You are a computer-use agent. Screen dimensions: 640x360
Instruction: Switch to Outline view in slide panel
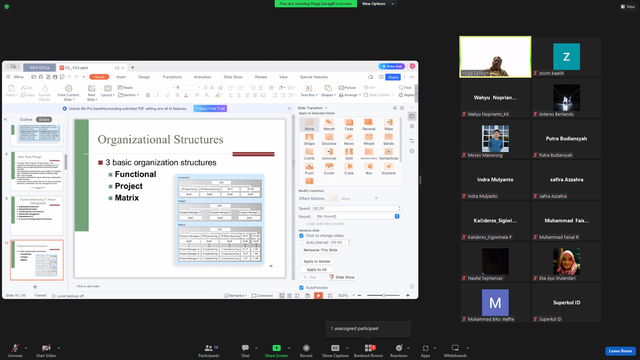point(26,120)
